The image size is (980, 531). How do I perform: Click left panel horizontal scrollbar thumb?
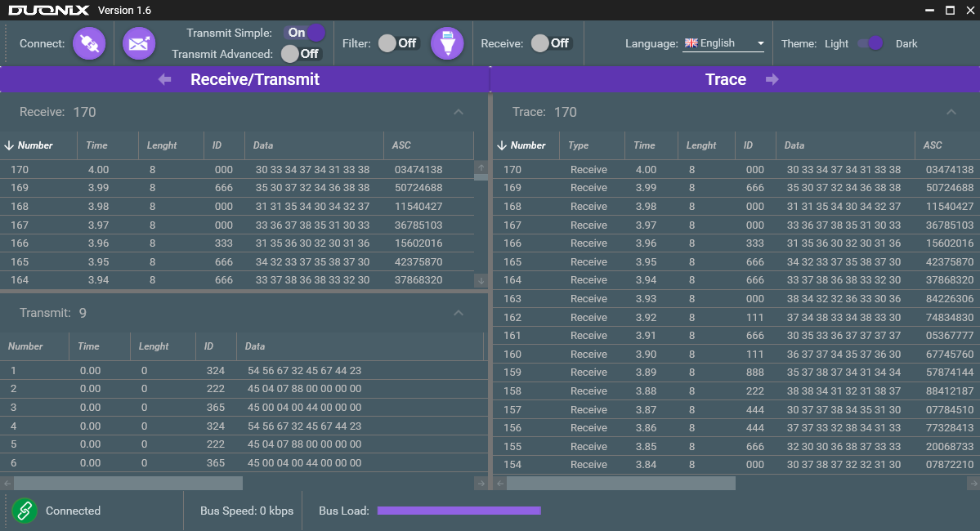coord(128,483)
